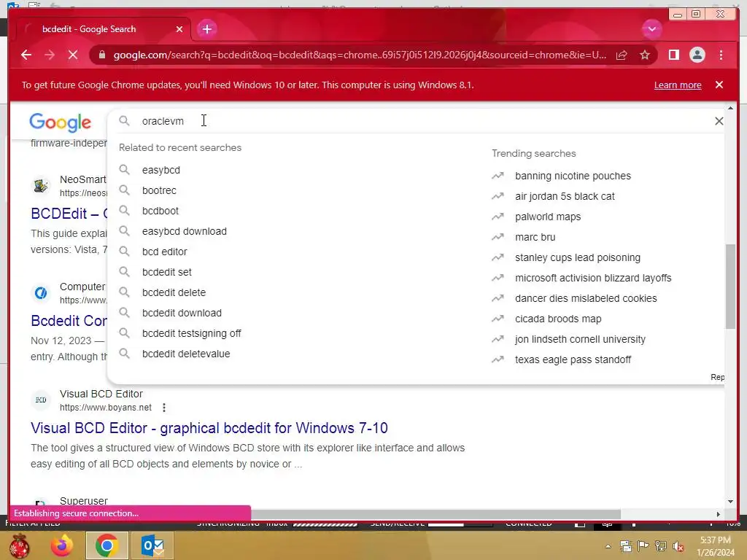Open more options for boyans.net result

[164, 408]
